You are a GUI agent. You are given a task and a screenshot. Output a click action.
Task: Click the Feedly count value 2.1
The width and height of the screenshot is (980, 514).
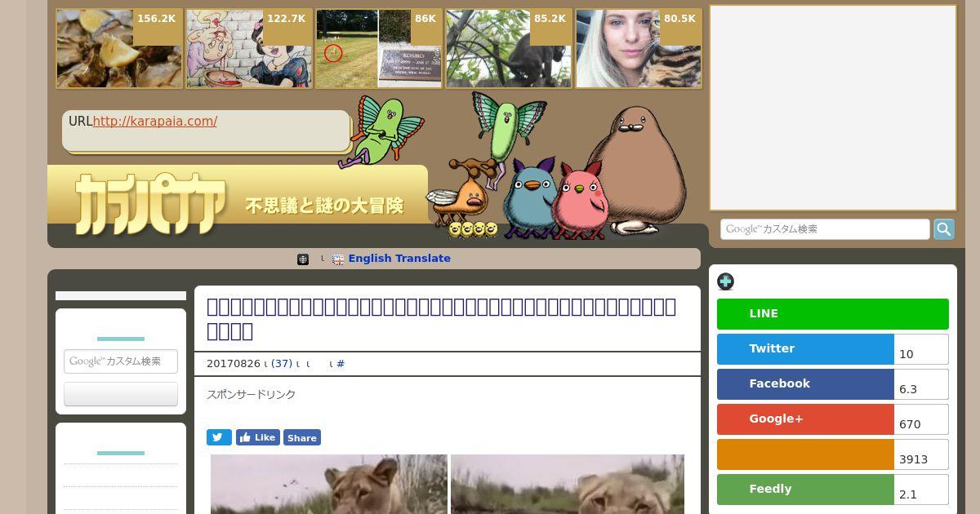[908, 494]
